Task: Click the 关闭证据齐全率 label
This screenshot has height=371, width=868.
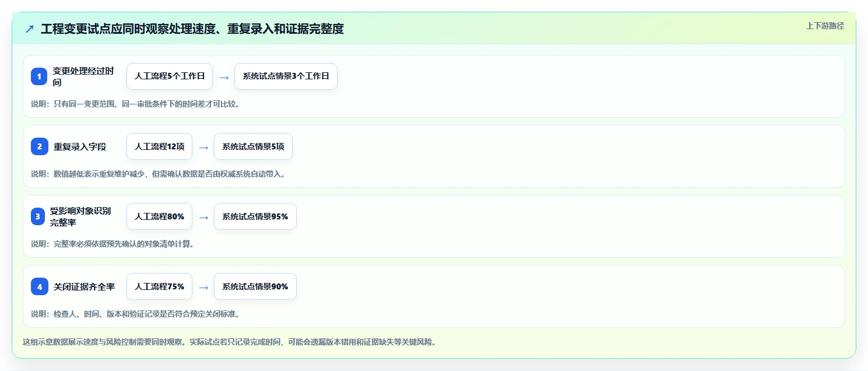Action: click(84, 287)
